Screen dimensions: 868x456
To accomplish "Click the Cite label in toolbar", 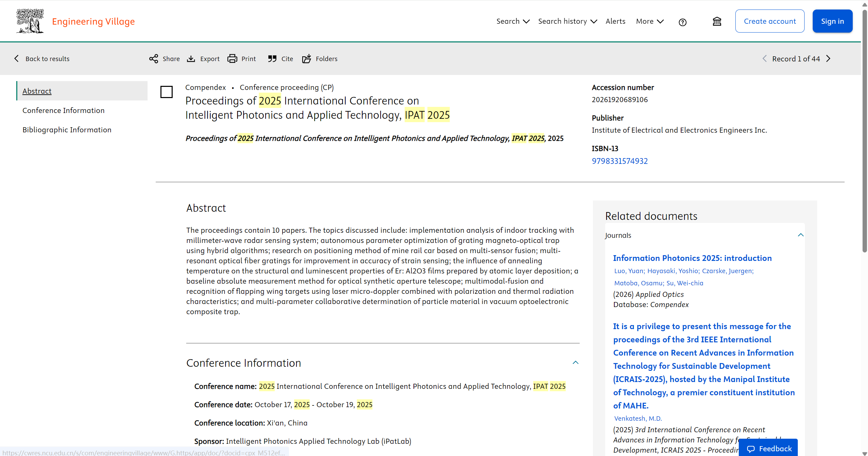I will pos(287,59).
